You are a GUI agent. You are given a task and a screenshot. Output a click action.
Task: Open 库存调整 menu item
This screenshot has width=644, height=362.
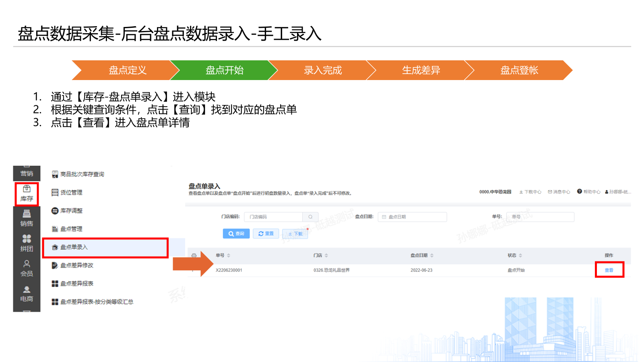pyautogui.click(x=71, y=211)
